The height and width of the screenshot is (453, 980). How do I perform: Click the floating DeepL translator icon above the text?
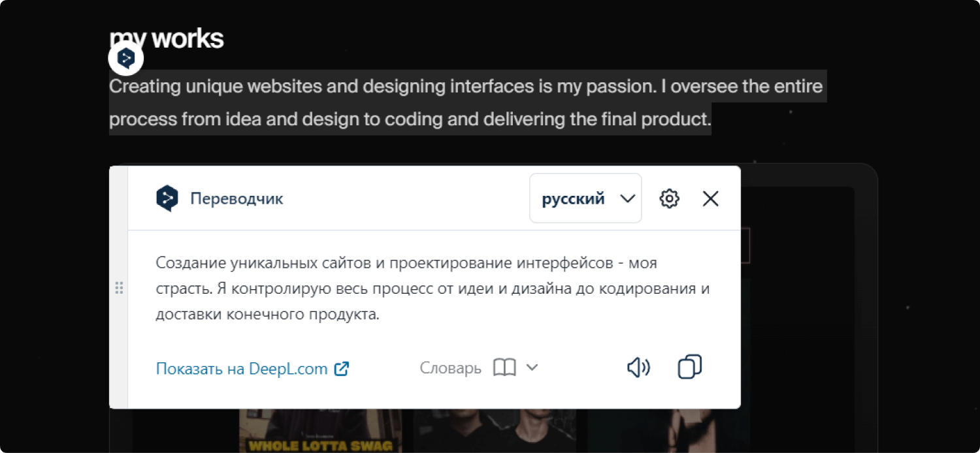[x=125, y=57]
